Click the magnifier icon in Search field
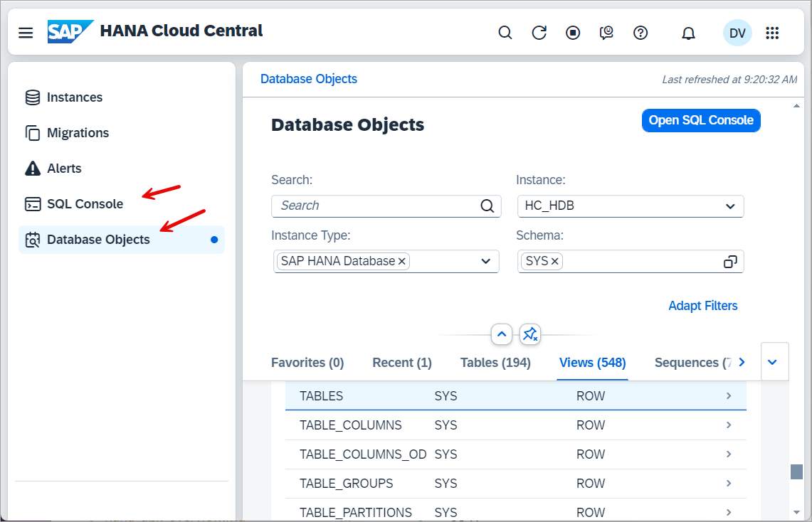 coord(487,206)
